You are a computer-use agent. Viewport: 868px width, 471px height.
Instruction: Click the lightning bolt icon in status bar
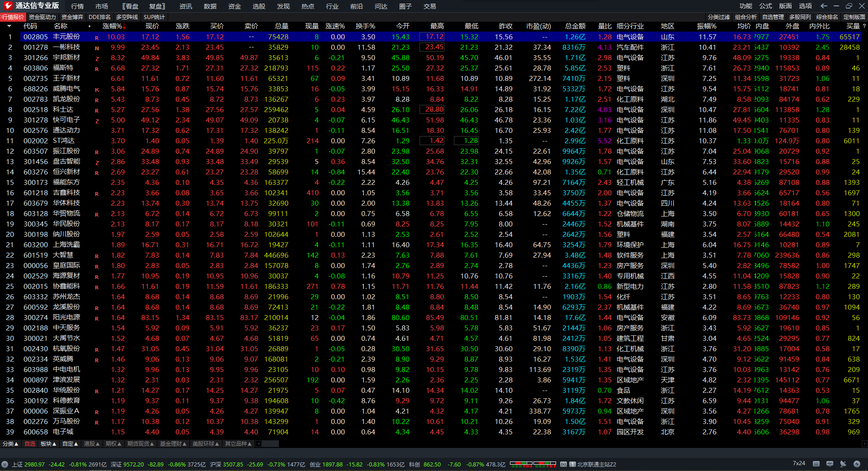coord(857,464)
